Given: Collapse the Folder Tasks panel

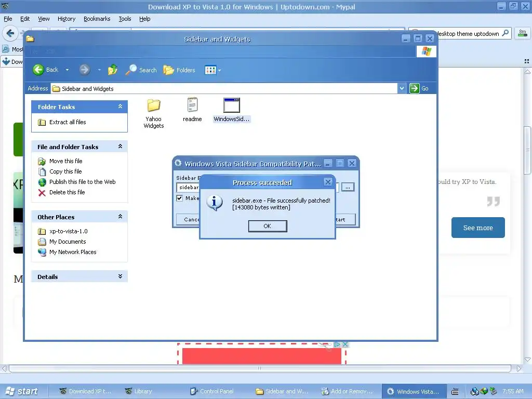Looking at the screenshot, I should tap(120, 107).
